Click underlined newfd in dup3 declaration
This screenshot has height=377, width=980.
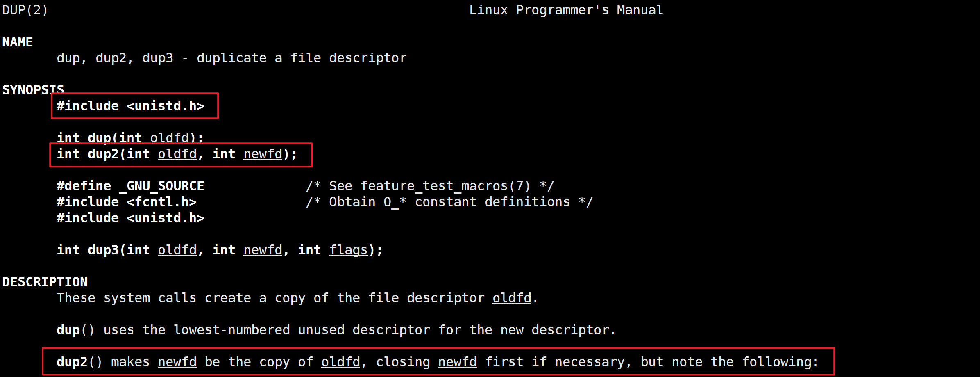coord(263,250)
